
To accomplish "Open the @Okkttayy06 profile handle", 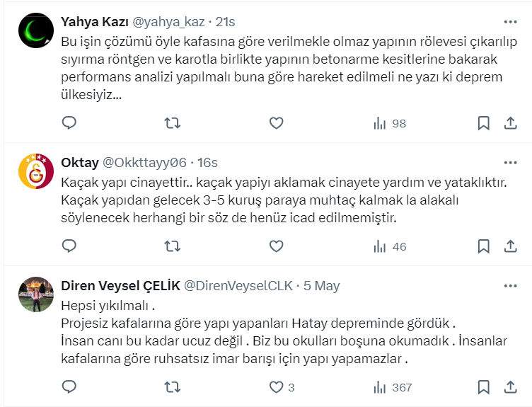I will [145, 163].
